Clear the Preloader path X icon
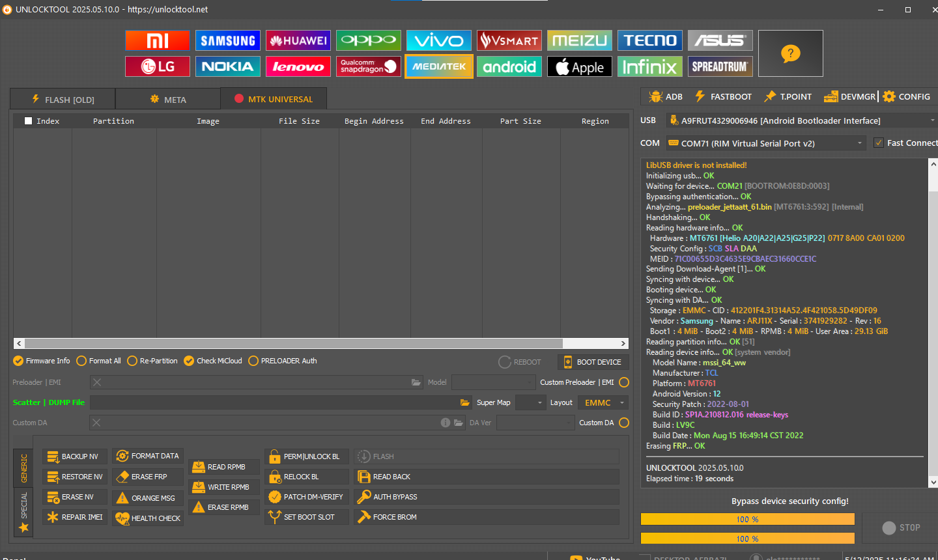This screenshot has width=938, height=560. coord(96,382)
